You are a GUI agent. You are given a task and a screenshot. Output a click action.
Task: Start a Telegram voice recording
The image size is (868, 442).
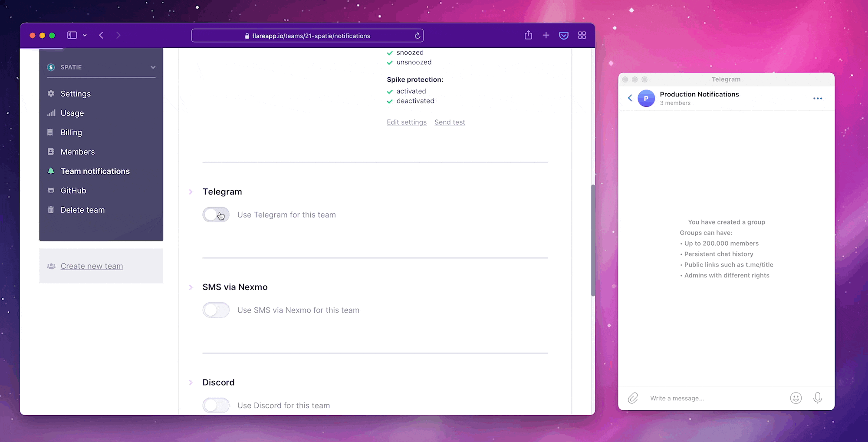[x=818, y=398]
